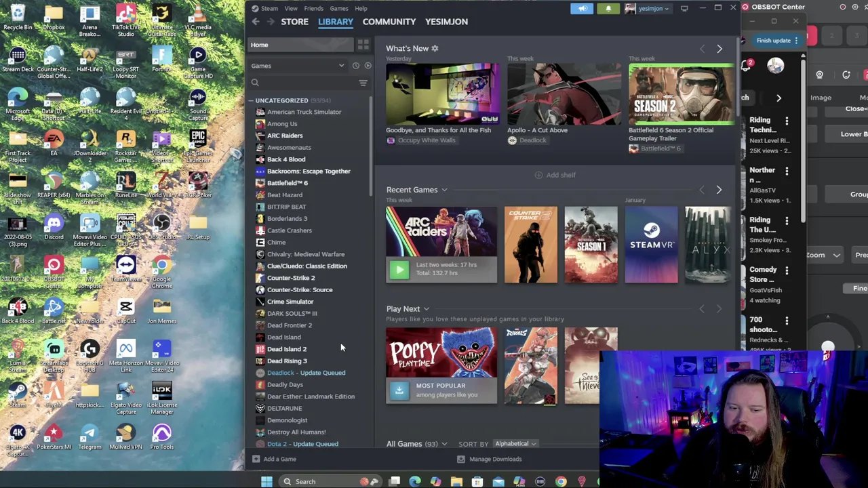Select Deadlock - Update Queued in the list
868x488 pixels.
[x=308, y=373]
